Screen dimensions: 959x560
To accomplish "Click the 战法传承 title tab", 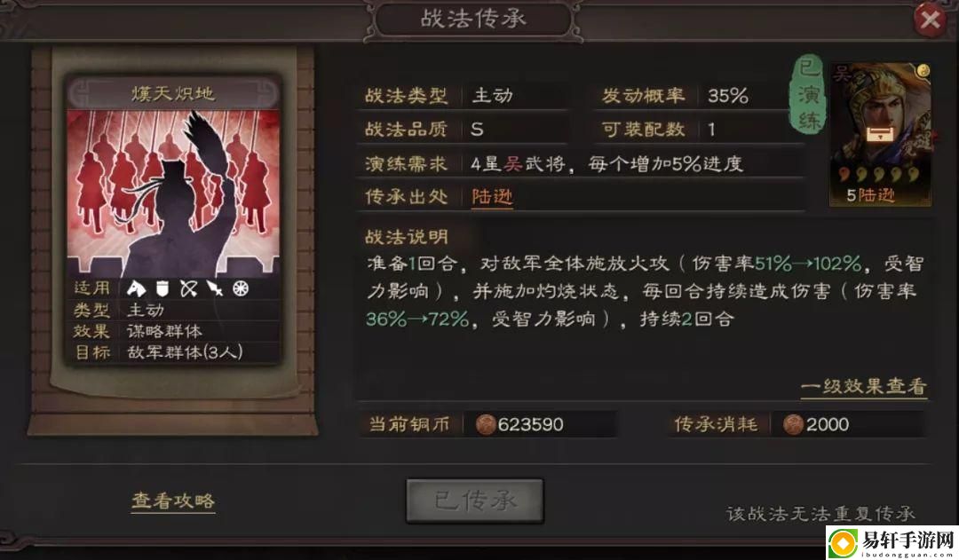I will click(472, 20).
